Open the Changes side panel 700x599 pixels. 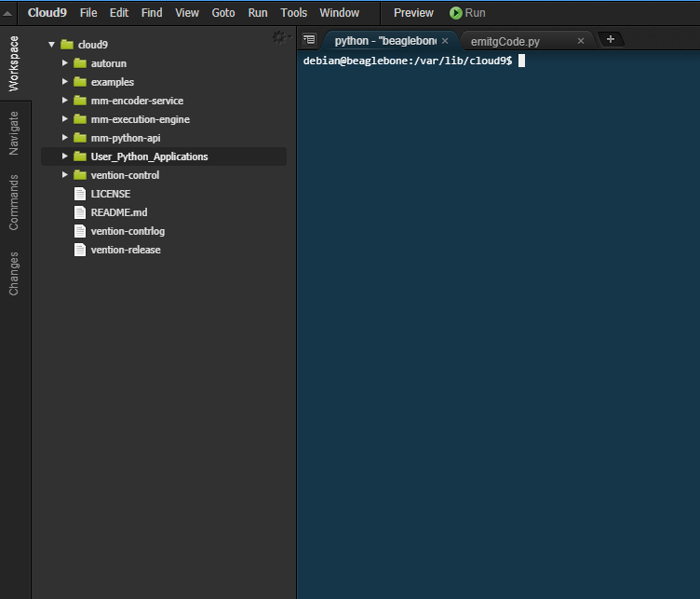point(14,273)
